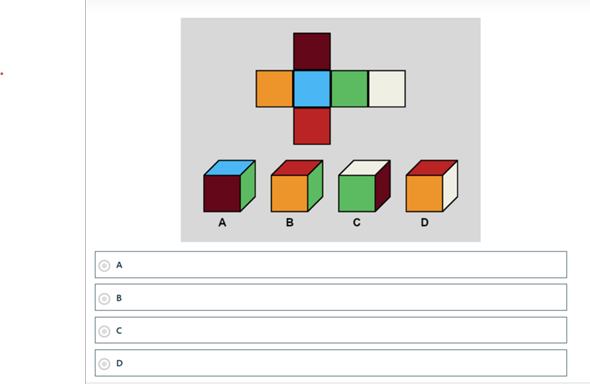Click the cube labeled B
Screen dimensions: 590x384
point(297,186)
